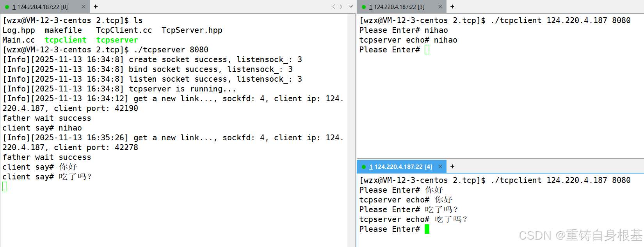Click bottom-right terminal green cursor

[x=427, y=229]
